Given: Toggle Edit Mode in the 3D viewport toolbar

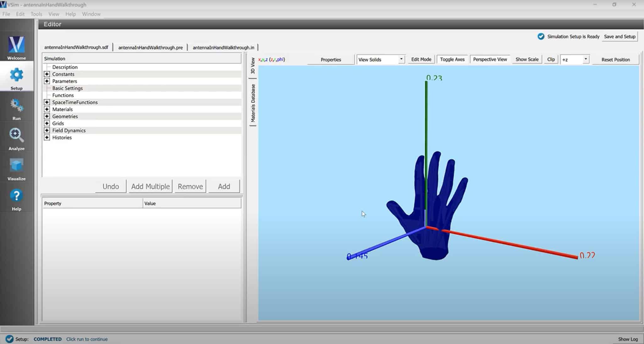Looking at the screenshot, I should pyautogui.click(x=421, y=59).
